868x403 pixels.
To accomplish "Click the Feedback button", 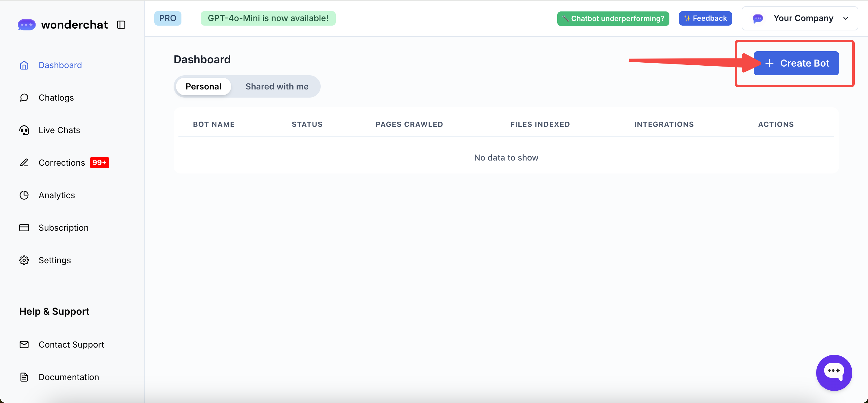I will (x=705, y=18).
